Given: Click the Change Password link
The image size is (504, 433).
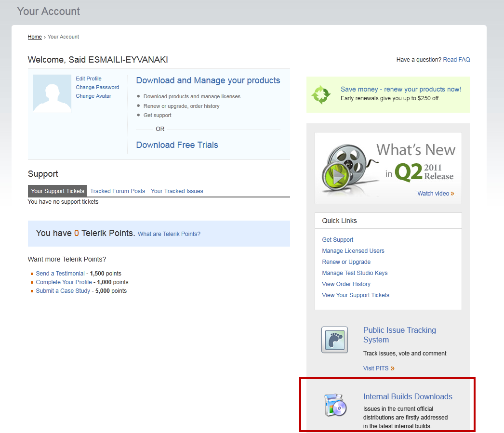Looking at the screenshot, I should 97,87.
